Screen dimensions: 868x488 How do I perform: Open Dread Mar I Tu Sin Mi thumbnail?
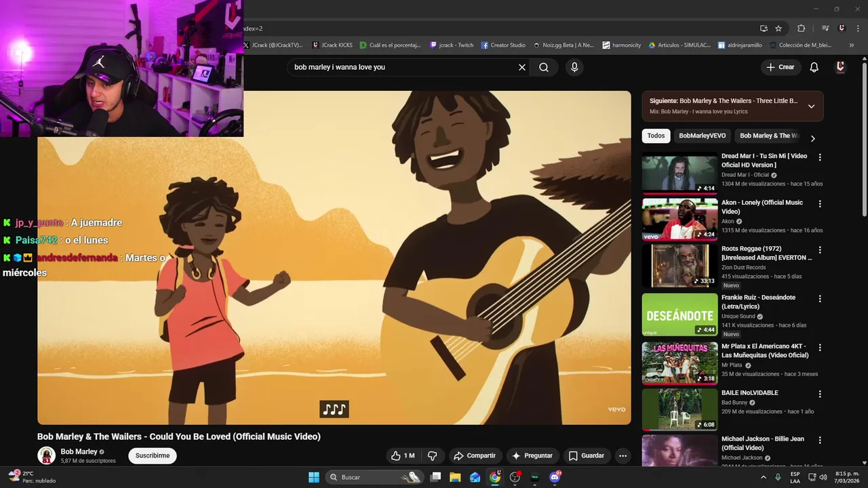pyautogui.click(x=679, y=172)
